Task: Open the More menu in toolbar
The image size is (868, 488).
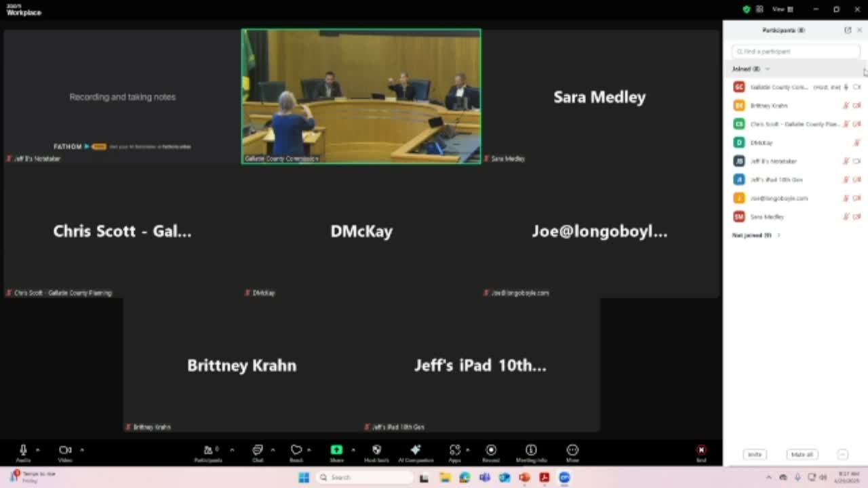Action: pyautogui.click(x=572, y=453)
